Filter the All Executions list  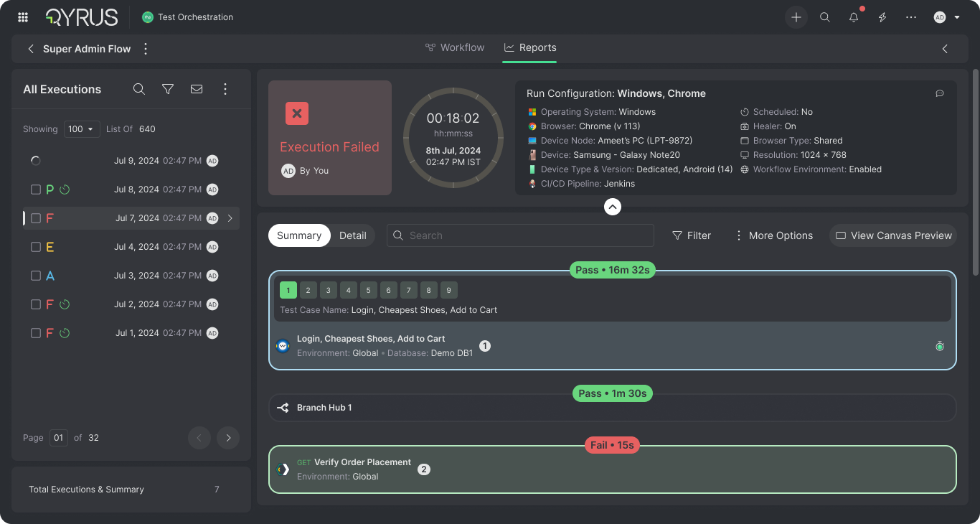click(168, 89)
